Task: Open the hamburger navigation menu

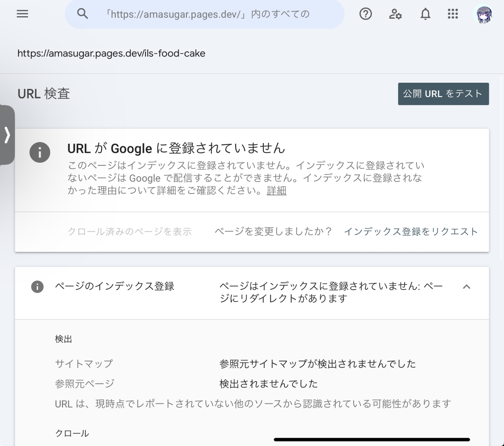Action: point(22,14)
